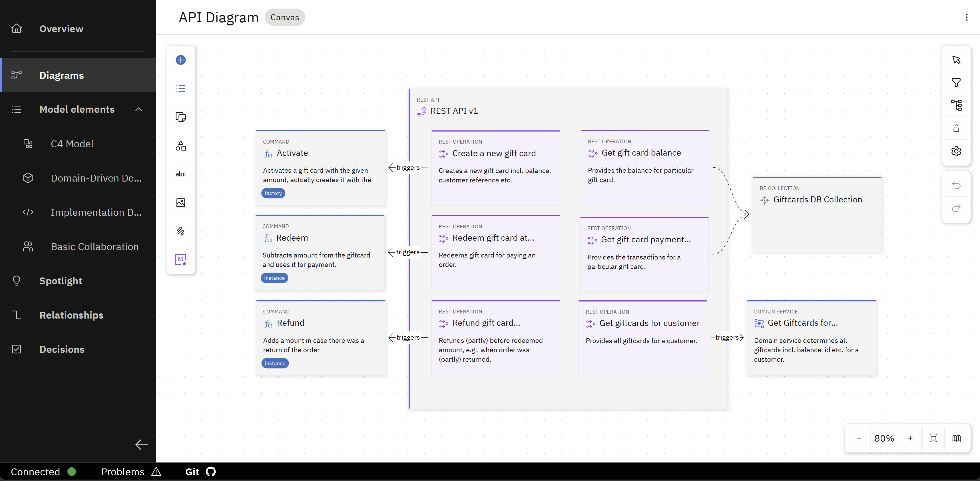
Task: Click the instance tag on Refund
Action: [x=275, y=363]
